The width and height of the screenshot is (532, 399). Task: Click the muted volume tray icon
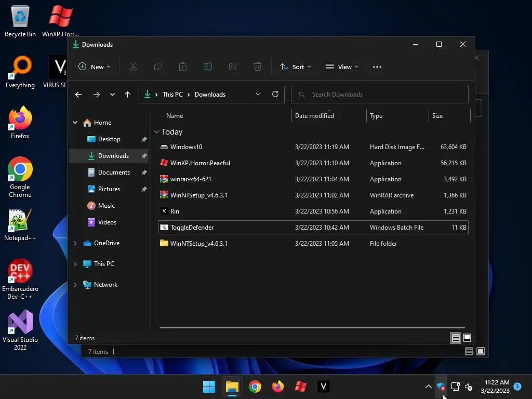469,387
